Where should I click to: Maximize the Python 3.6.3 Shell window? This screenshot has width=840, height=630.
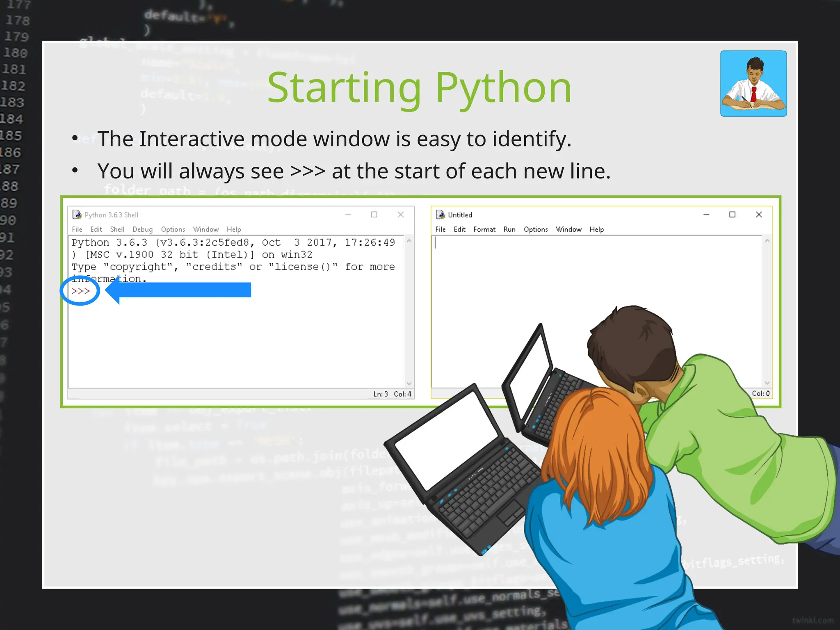tap(374, 215)
